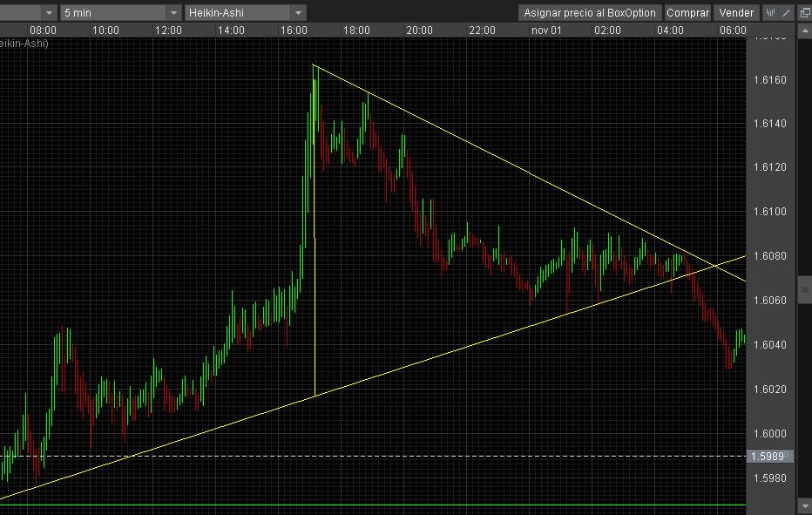
Task: Click the detach window icon at top right
Action: coord(804,13)
